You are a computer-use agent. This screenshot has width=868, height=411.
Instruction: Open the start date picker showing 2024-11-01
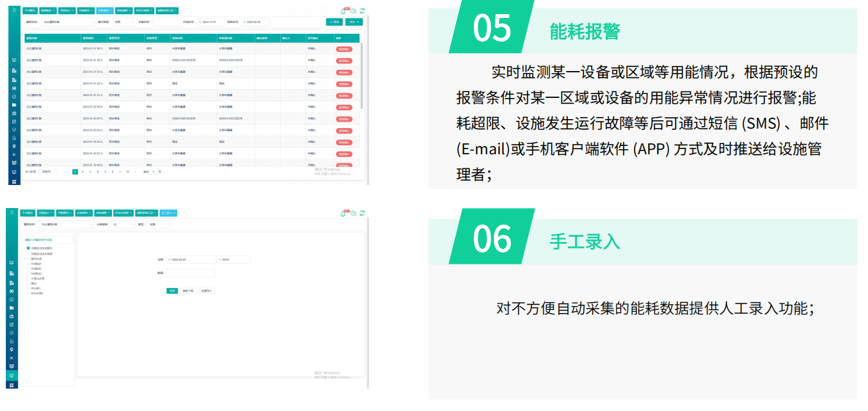(210, 22)
